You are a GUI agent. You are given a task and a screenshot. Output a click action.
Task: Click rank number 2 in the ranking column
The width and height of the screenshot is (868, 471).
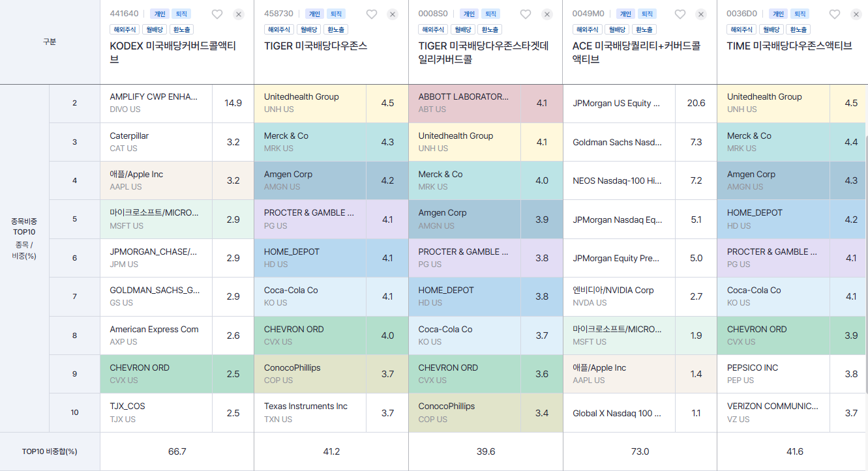(74, 103)
